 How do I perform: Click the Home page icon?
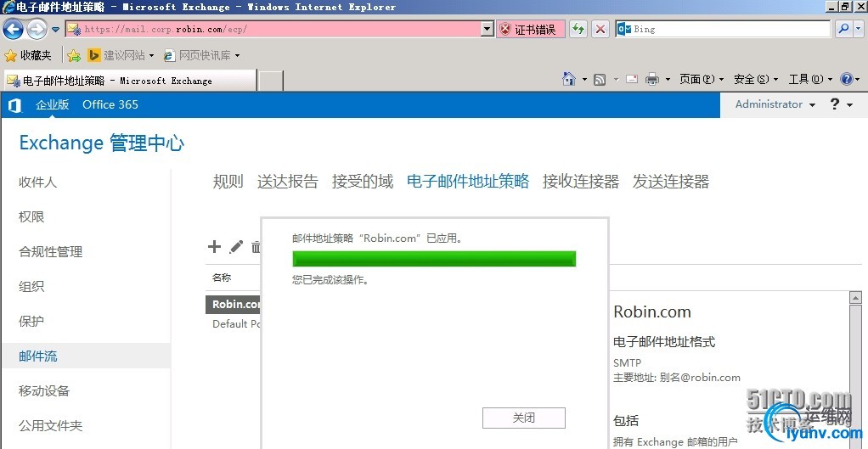(568, 79)
